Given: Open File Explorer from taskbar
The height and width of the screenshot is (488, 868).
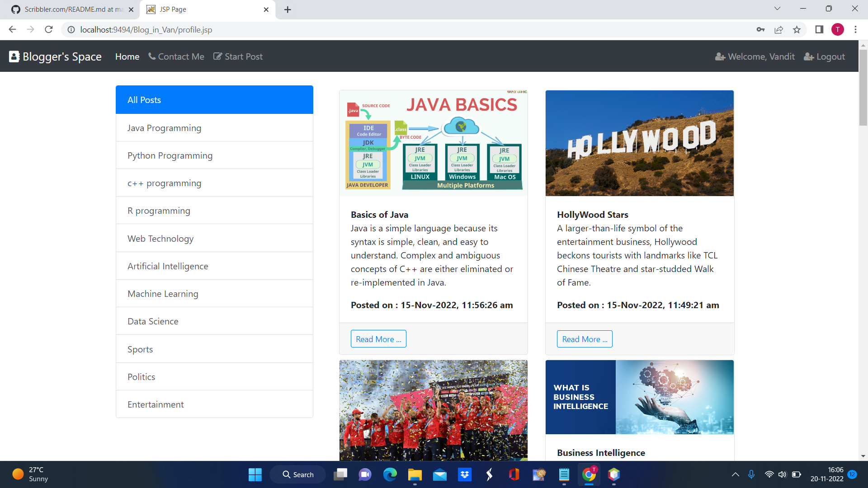Looking at the screenshot, I should pos(415,474).
